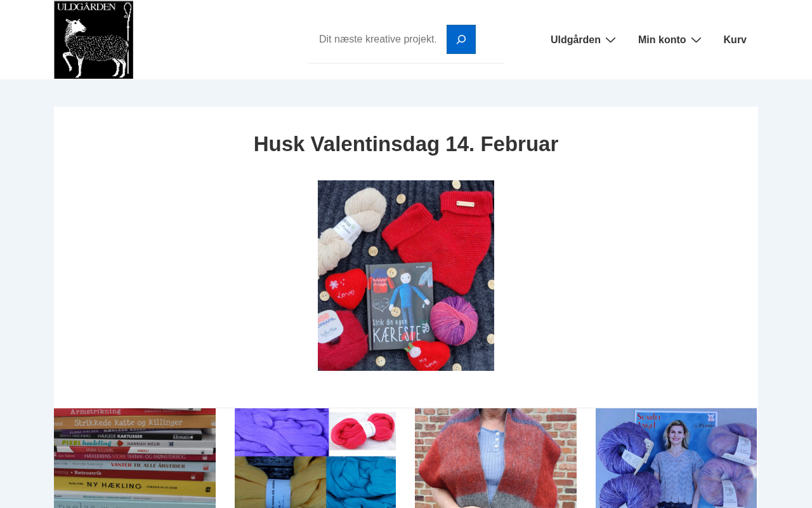This screenshot has height=508, width=812.
Task: Click the purple wool roving picture
Action: 282,433
